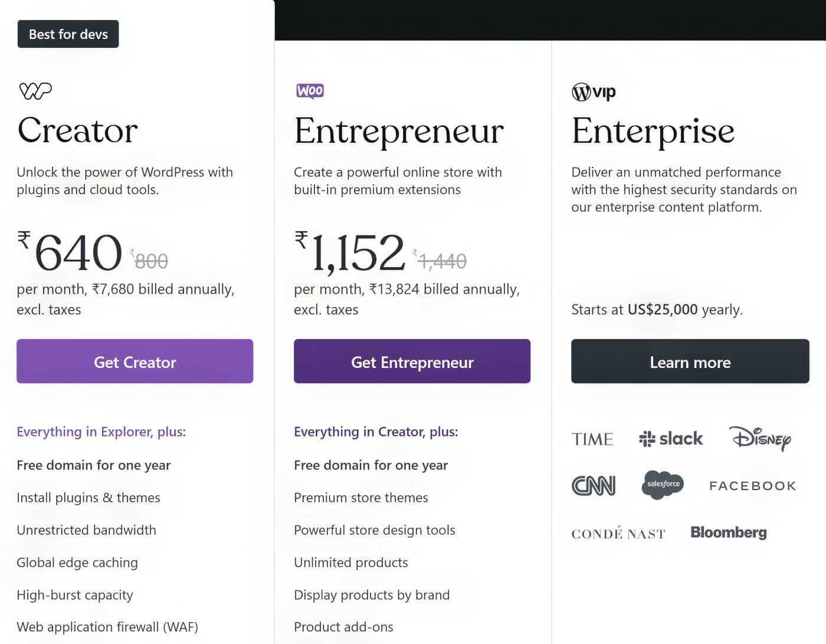
Task: Click the Everything in Explorer, plus link
Action: 100,432
